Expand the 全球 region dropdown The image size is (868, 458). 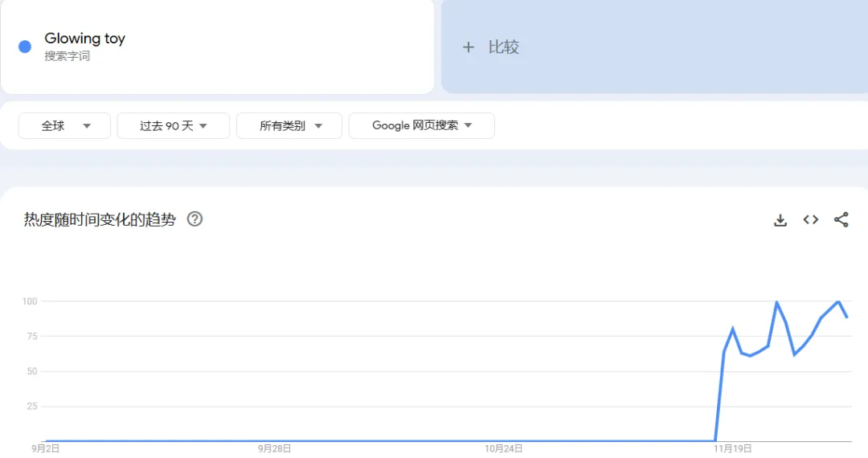[64, 126]
